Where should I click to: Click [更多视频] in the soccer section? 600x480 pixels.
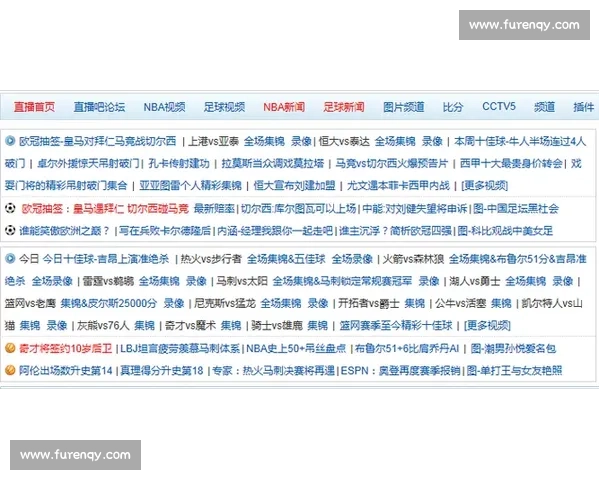point(485,186)
